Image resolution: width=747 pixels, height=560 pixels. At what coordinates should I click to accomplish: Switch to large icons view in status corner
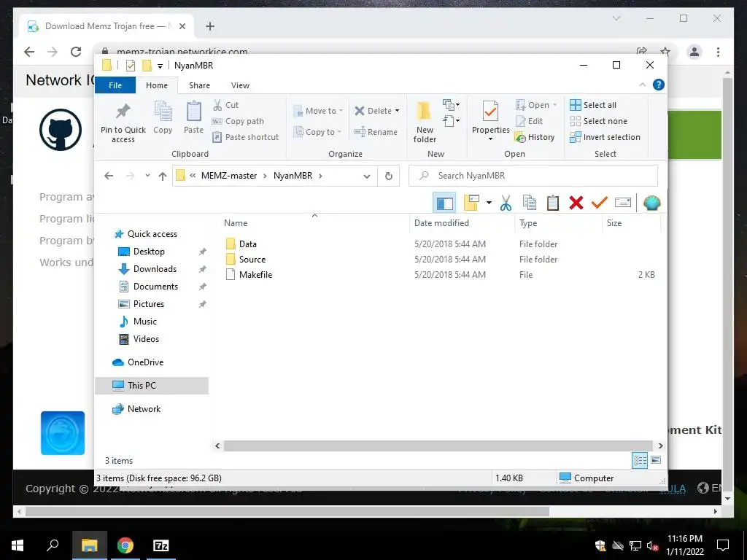pyautogui.click(x=656, y=460)
